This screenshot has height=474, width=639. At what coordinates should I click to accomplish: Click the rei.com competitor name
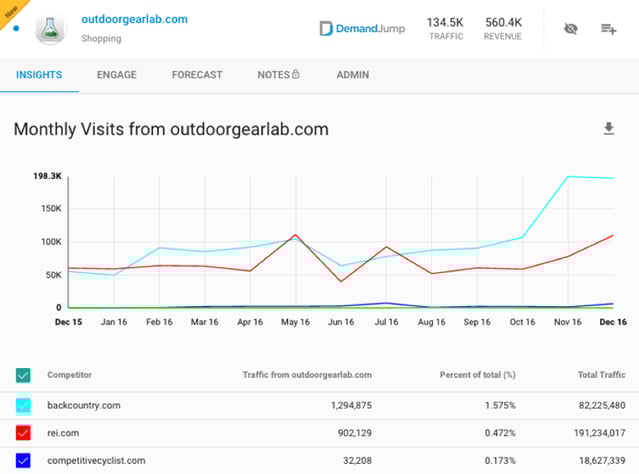(x=63, y=433)
